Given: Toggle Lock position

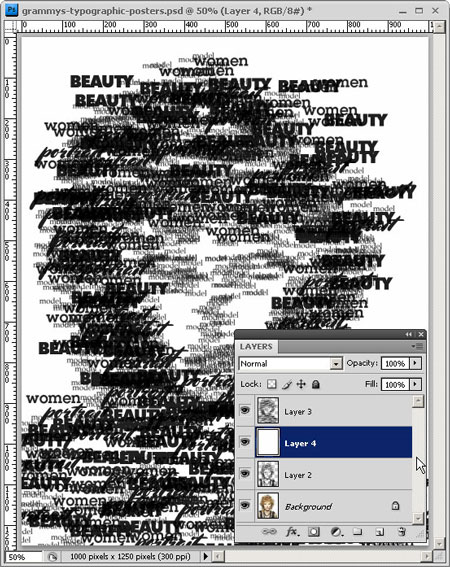Looking at the screenshot, I should click(301, 384).
